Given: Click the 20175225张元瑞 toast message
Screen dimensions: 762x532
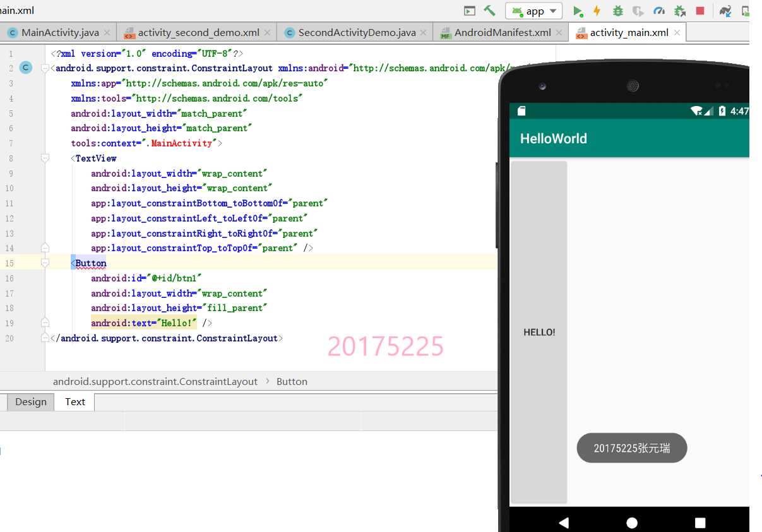Looking at the screenshot, I should point(632,448).
